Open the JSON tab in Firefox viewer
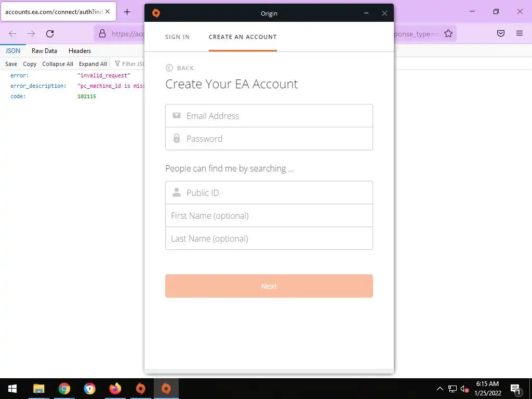The image size is (532, 399). [x=13, y=51]
